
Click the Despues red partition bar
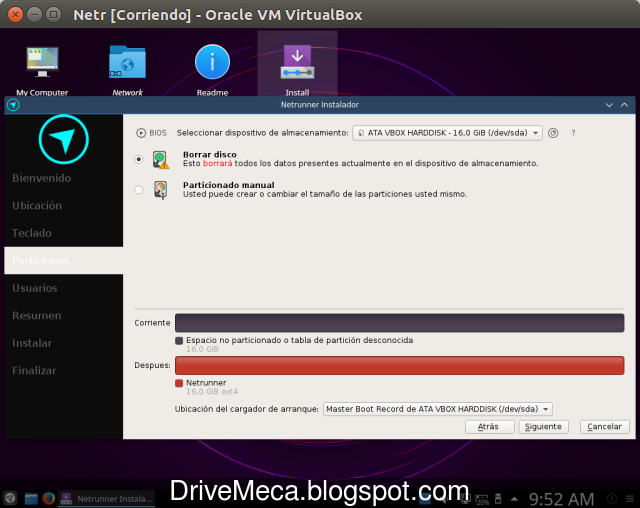click(400, 365)
